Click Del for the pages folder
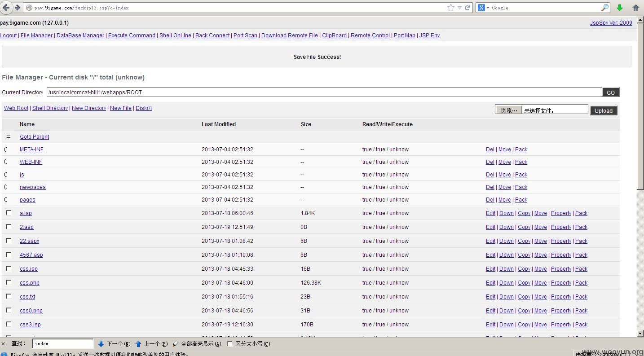The image size is (644, 356). tap(490, 200)
